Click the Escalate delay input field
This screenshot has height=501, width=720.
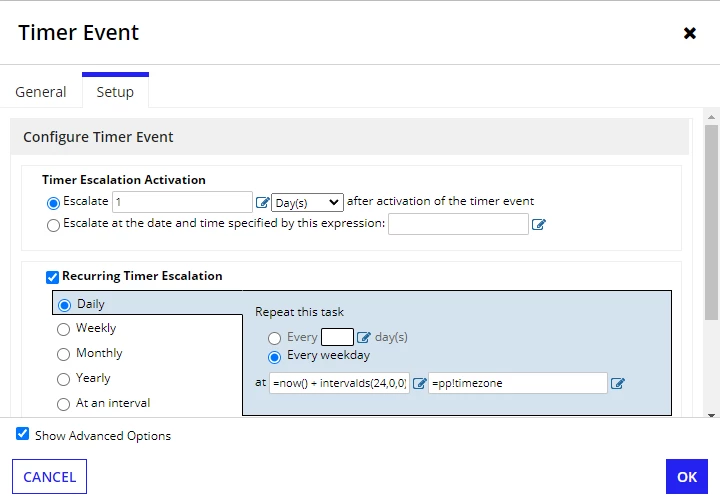(182, 202)
